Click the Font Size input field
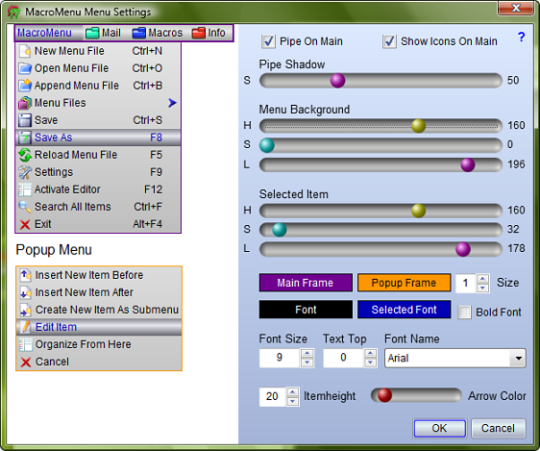 (280, 358)
